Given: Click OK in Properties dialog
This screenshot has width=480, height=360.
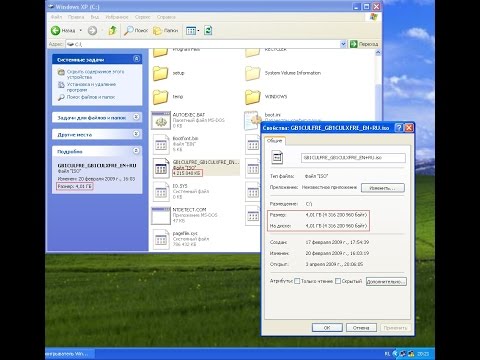Looking at the screenshot, I should (327, 328).
